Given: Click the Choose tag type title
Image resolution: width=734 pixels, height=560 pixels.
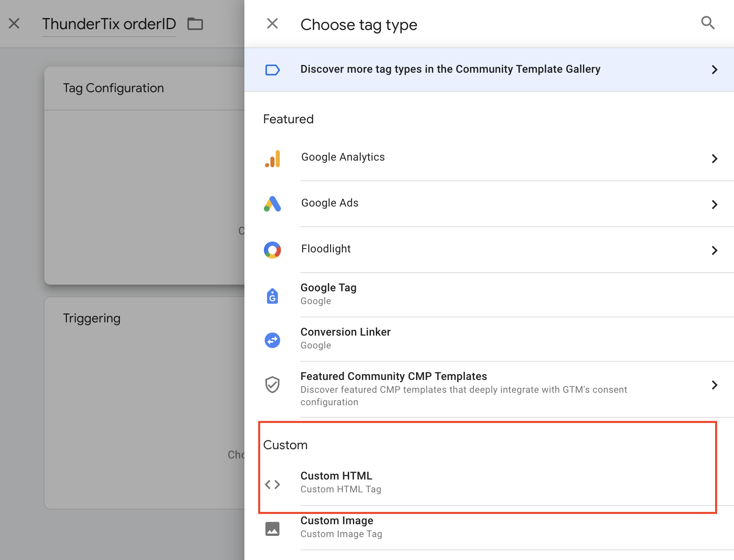Looking at the screenshot, I should [359, 25].
